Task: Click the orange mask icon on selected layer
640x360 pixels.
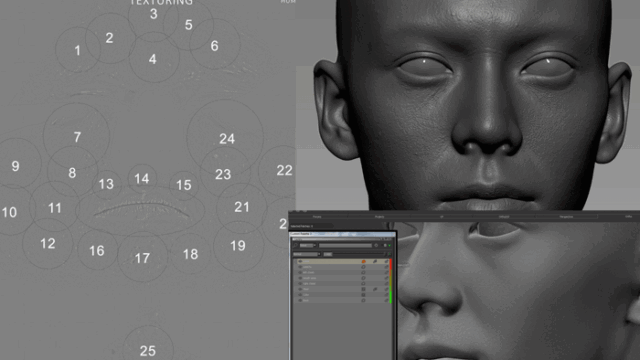Action: point(364,262)
